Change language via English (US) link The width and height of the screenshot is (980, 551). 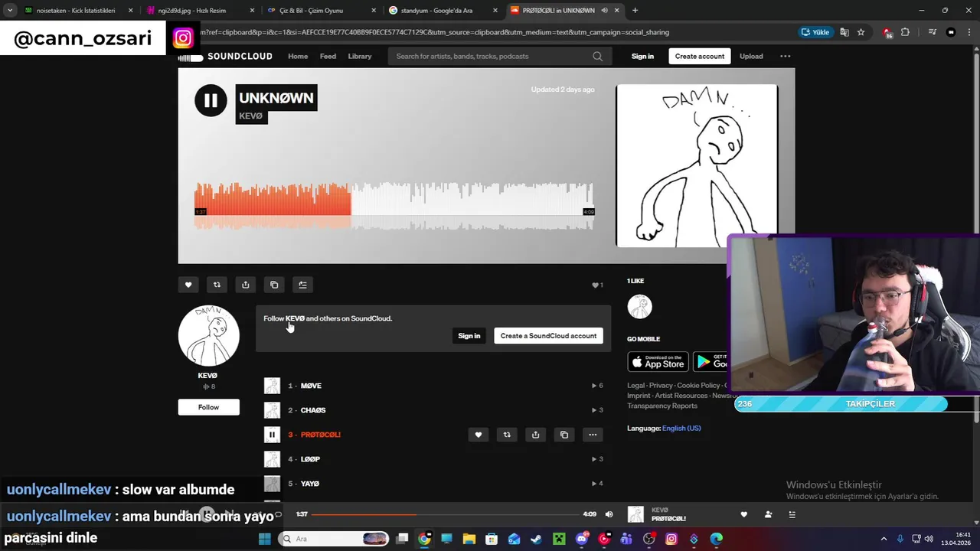click(681, 429)
